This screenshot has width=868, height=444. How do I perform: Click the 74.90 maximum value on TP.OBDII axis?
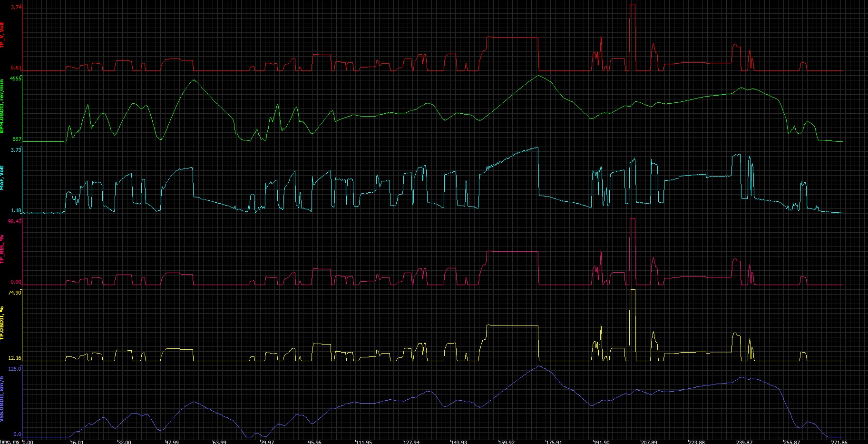15,293
